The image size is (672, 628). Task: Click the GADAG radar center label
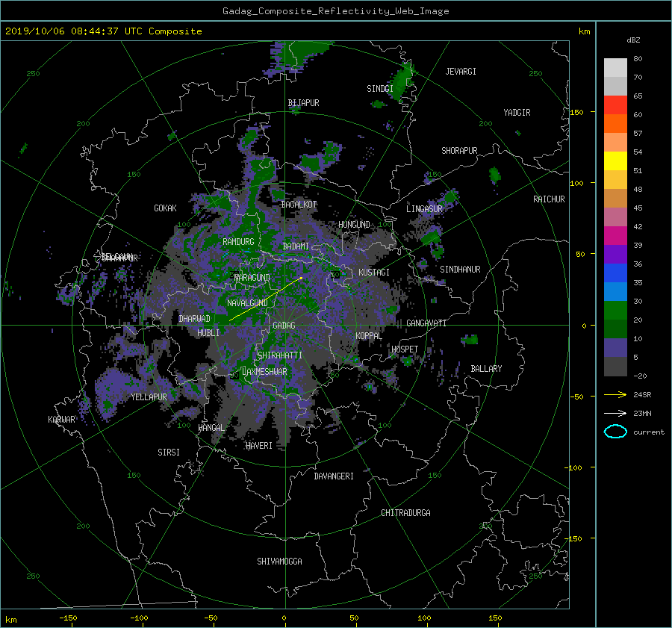[284, 326]
